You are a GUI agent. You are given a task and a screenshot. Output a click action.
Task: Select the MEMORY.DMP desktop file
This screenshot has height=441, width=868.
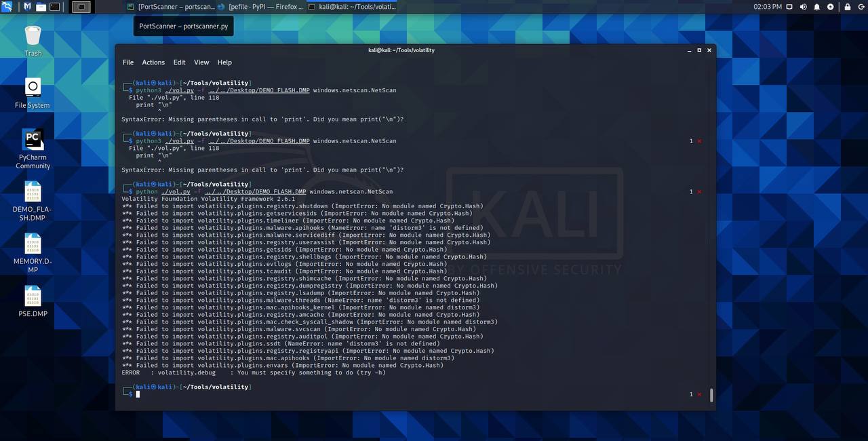[x=33, y=253]
